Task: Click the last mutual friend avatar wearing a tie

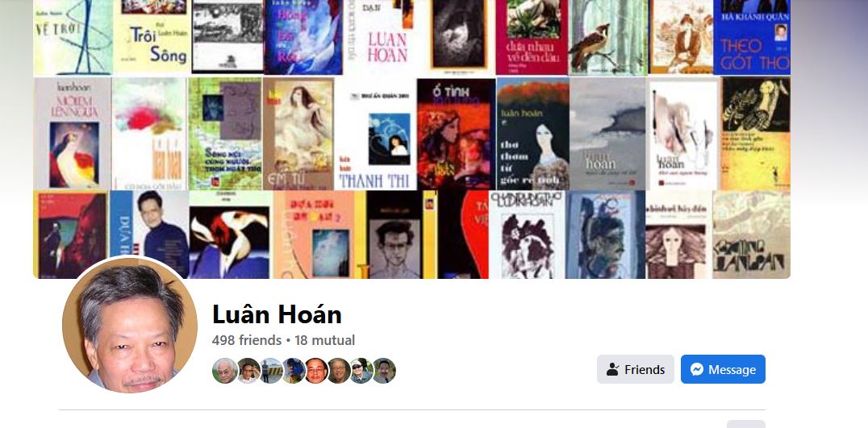Action: pos(384,371)
